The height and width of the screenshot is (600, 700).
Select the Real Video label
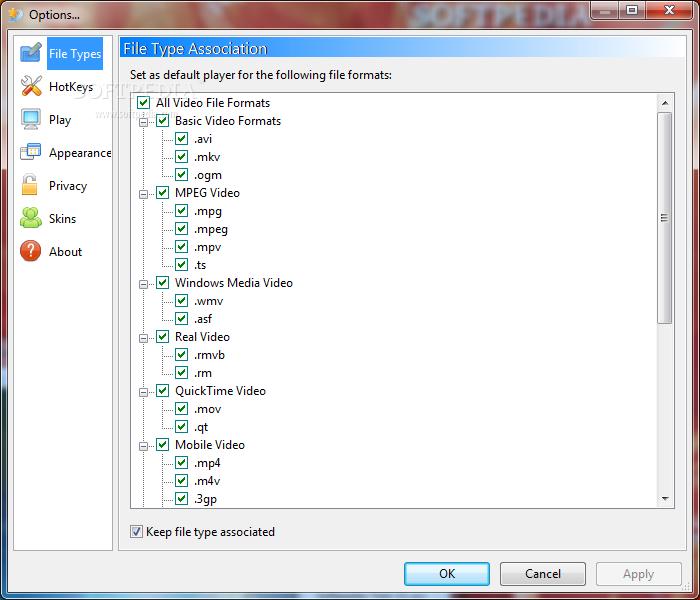pyautogui.click(x=202, y=337)
